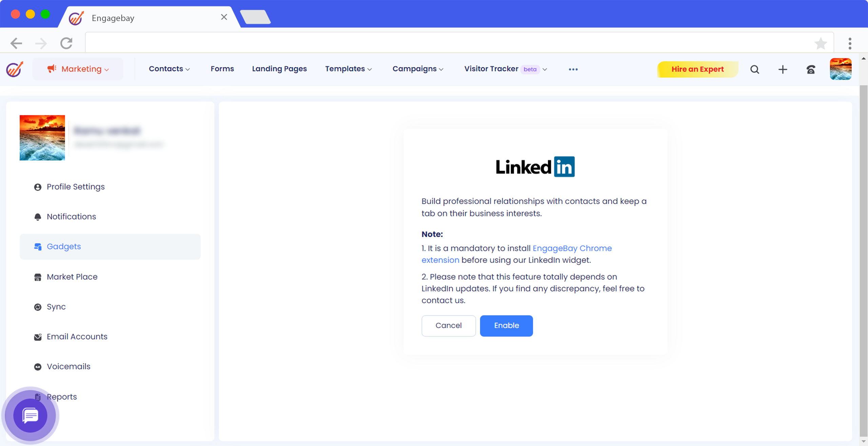Image resolution: width=868 pixels, height=446 pixels.
Task: Reload the page with refresh icon
Action: point(66,43)
